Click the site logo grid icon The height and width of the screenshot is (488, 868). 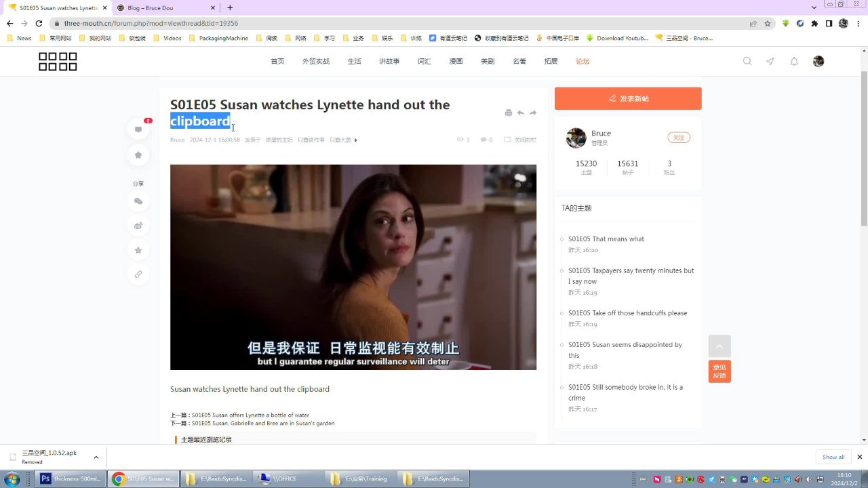(58, 62)
